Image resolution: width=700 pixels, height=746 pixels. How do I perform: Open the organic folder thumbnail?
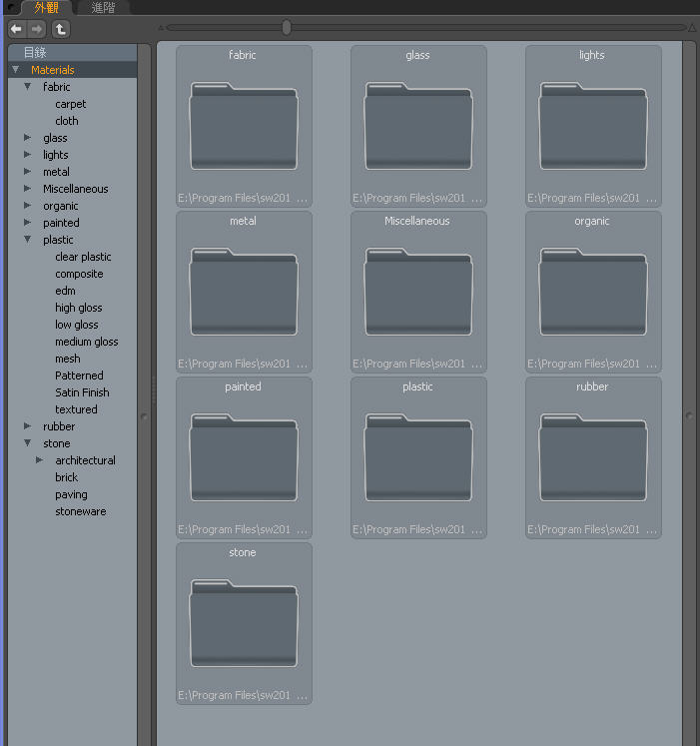click(x=593, y=292)
